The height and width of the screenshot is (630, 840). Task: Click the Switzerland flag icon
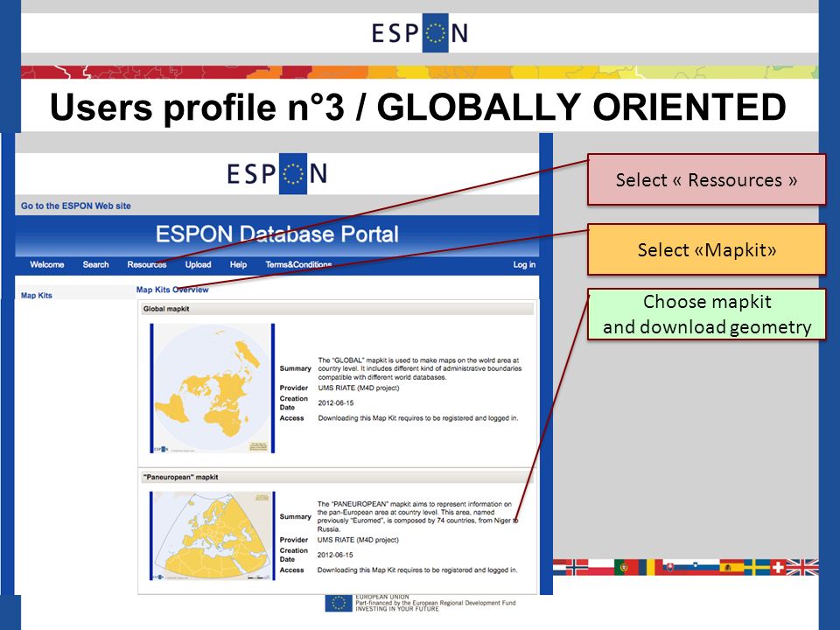click(x=778, y=567)
